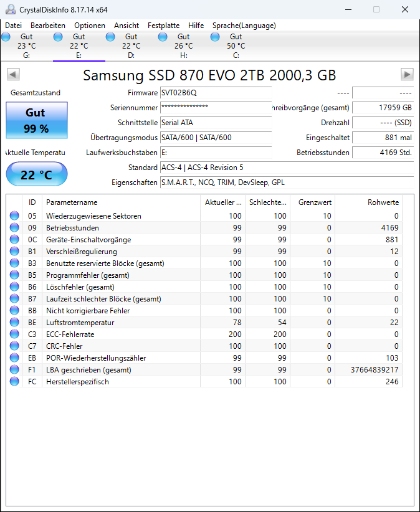Click the 22 °C temperature button
The height and width of the screenshot is (512, 420).
click(37, 174)
